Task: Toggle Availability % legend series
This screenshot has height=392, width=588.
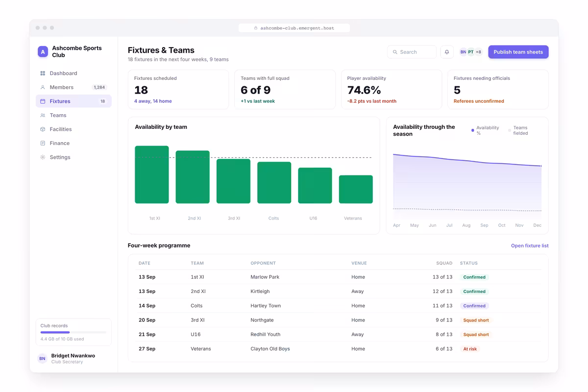Action: click(x=486, y=130)
